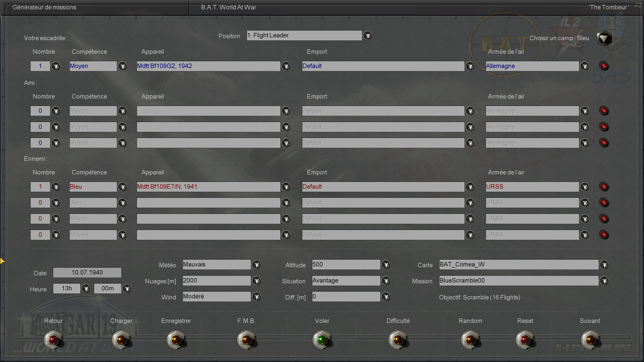Image resolution: width=644 pixels, height=362 pixels.
Task: Toggle the camp selector switch next to Bleu
Action: 604,38
